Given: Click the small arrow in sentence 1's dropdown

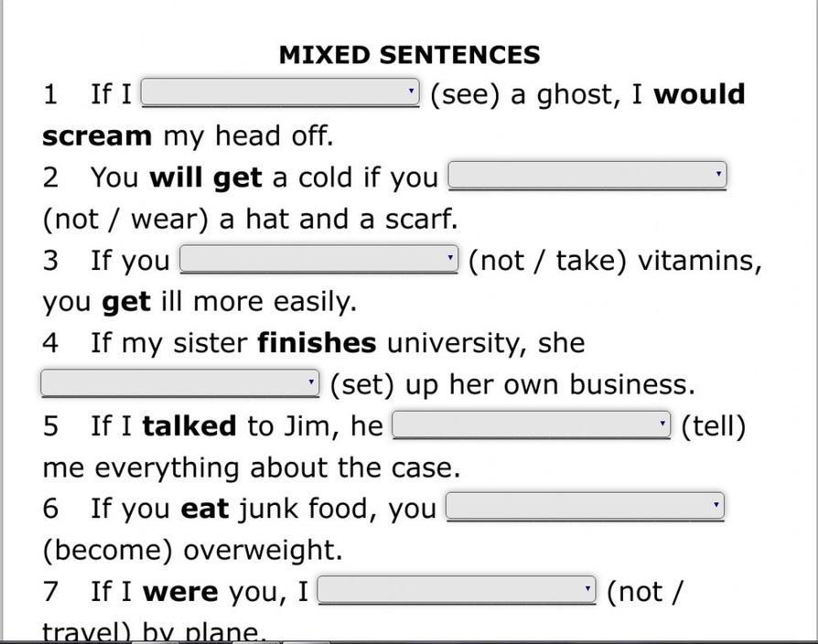Looking at the screenshot, I should point(412,91).
